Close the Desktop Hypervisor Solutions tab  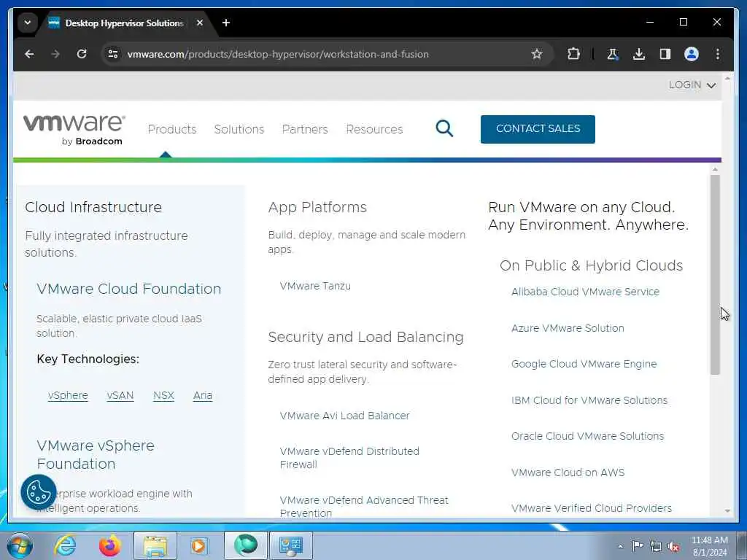click(x=200, y=23)
